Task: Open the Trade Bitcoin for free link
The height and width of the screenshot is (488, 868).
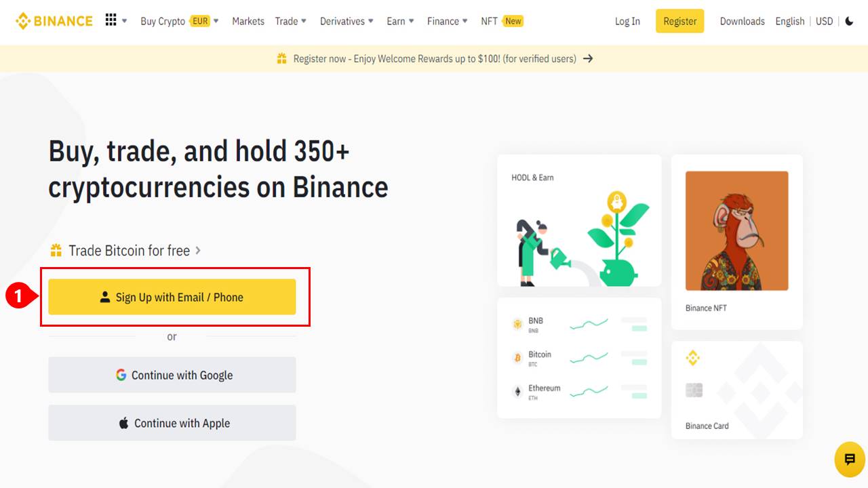Action: [x=129, y=251]
